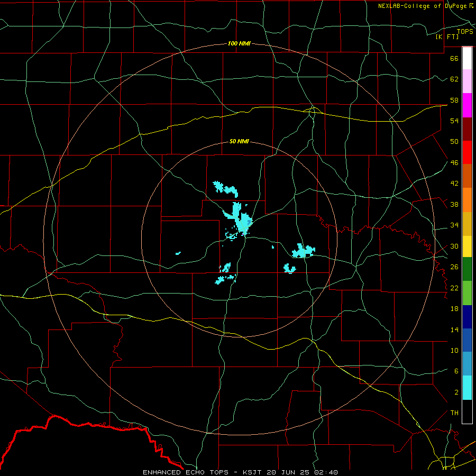
Task: Click the legend value 46
Action: pos(454,163)
